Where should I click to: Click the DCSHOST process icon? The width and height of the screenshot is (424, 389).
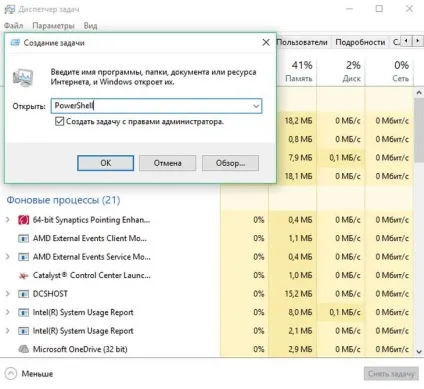click(23, 294)
